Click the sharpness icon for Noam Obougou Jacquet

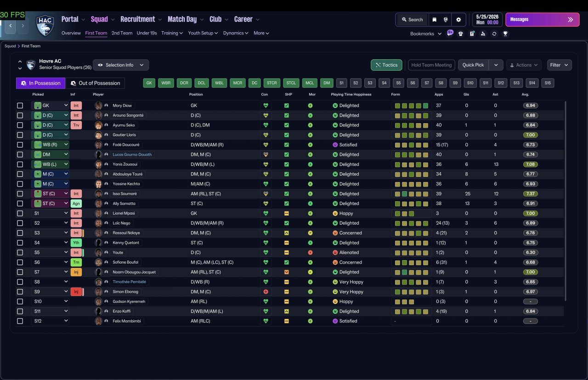click(x=287, y=272)
